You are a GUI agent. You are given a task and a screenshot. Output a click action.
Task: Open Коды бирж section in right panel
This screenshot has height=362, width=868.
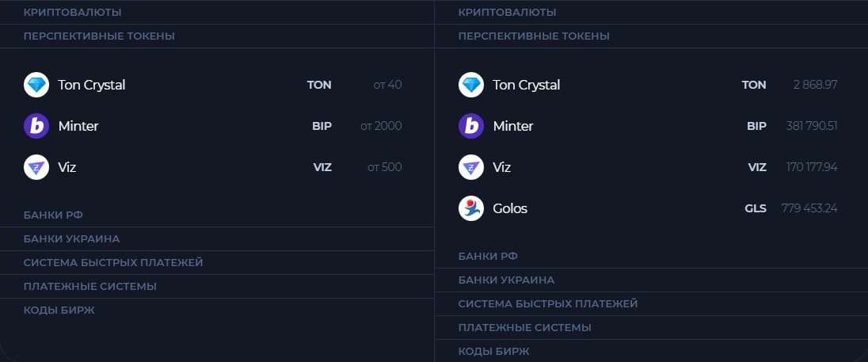494,351
